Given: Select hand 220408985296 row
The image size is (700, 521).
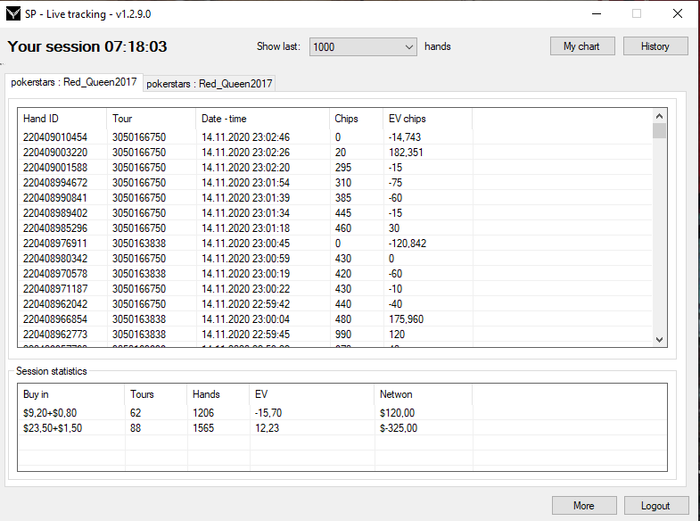Looking at the screenshot, I should coord(335,228).
